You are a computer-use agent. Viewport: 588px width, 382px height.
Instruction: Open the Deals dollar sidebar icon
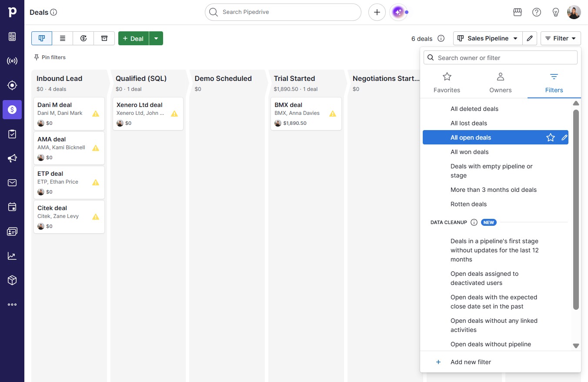12,110
